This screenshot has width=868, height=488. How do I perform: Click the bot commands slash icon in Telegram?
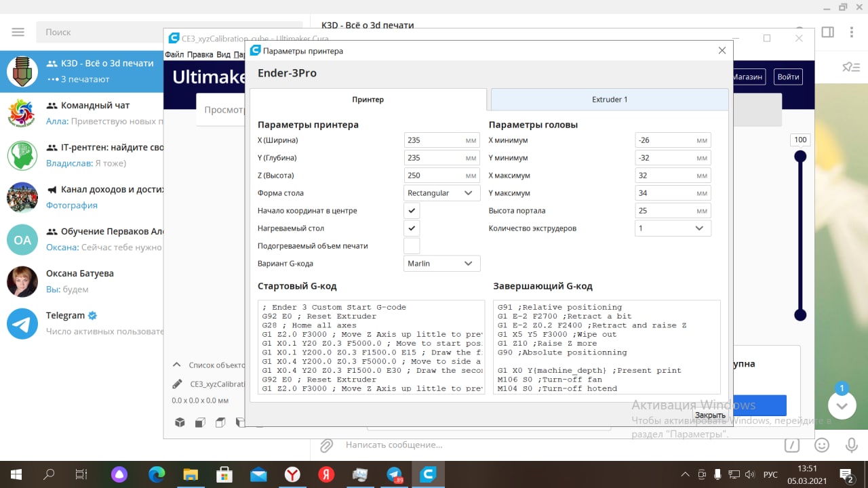click(791, 445)
